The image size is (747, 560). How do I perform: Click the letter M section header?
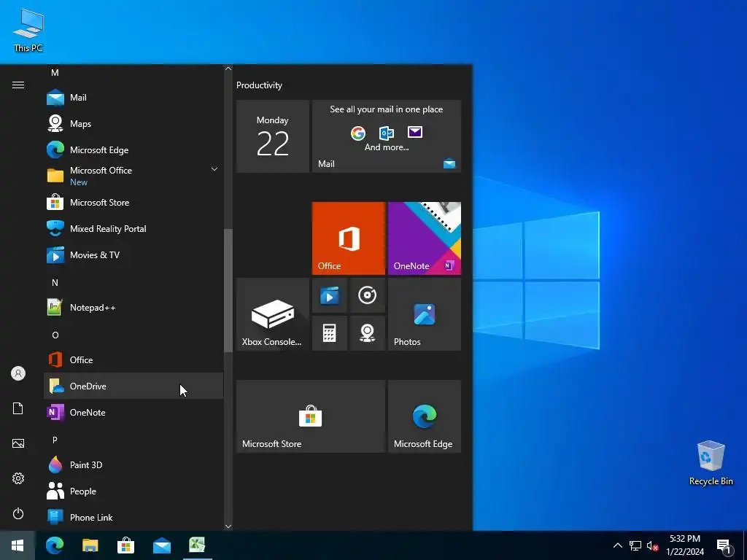pos(55,73)
